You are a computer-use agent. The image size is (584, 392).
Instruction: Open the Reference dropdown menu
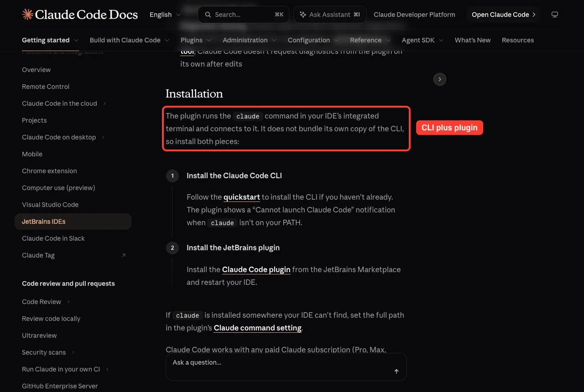pos(370,40)
